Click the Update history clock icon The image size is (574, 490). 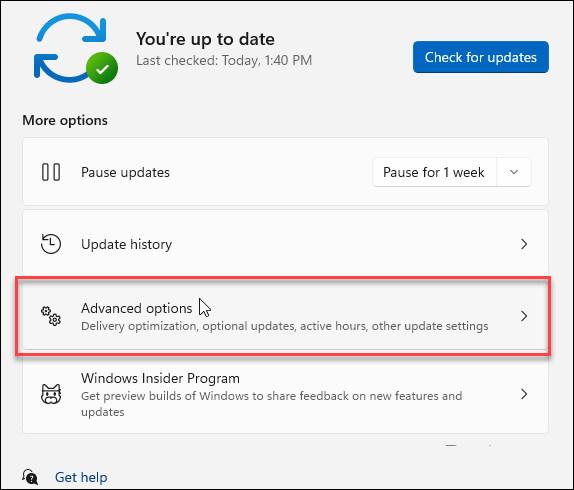pos(51,244)
